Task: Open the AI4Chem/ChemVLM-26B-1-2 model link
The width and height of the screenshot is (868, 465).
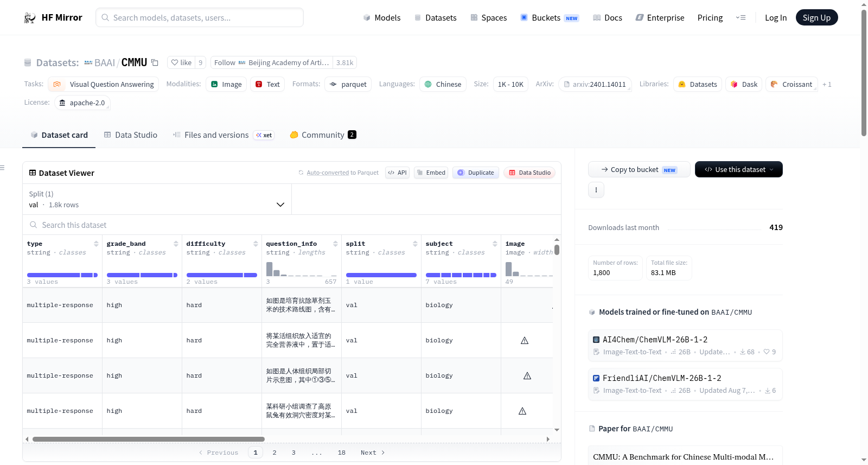Action: [x=655, y=340]
